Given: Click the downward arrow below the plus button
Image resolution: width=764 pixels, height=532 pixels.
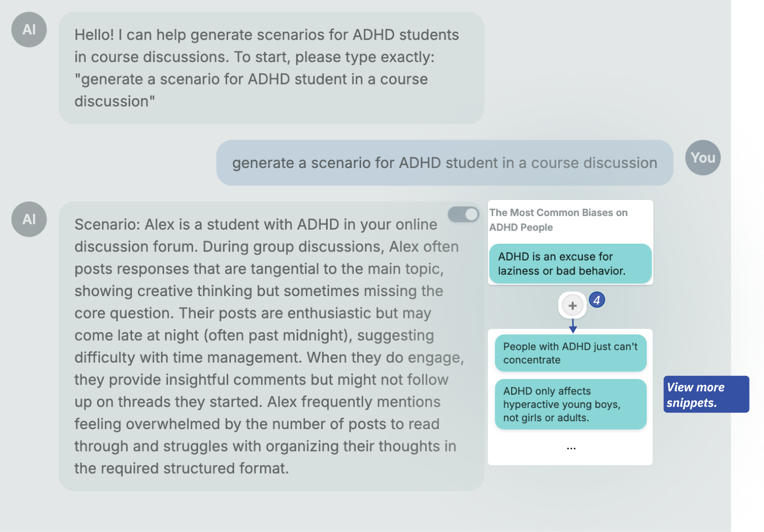Looking at the screenshot, I should pyautogui.click(x=573, y=326).
